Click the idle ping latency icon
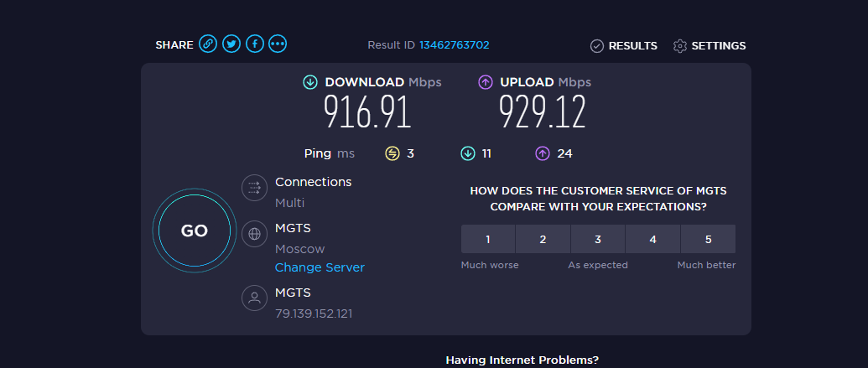The height and width of the screenshot is (368, 868). pos(392,153)
